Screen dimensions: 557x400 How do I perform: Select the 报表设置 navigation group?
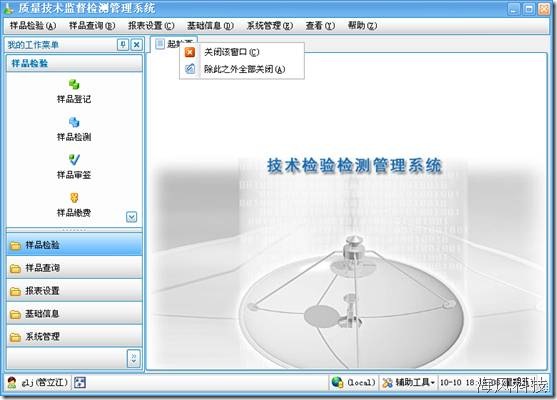74,291
